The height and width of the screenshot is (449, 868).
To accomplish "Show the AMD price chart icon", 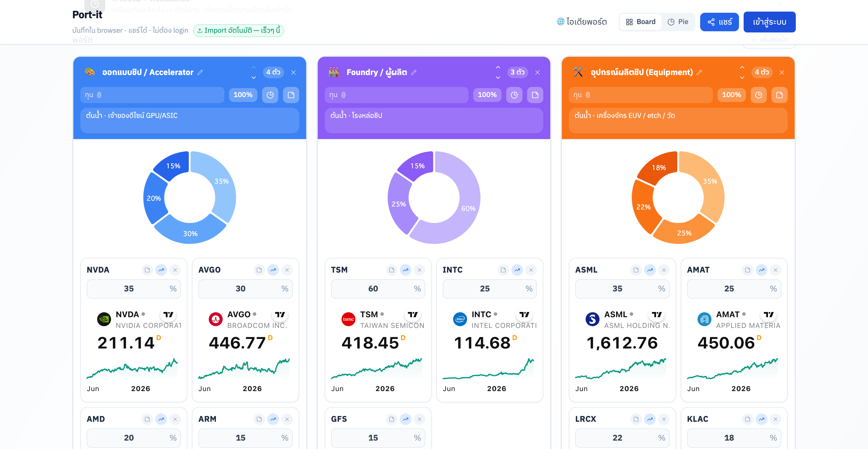I will [161, 419].
